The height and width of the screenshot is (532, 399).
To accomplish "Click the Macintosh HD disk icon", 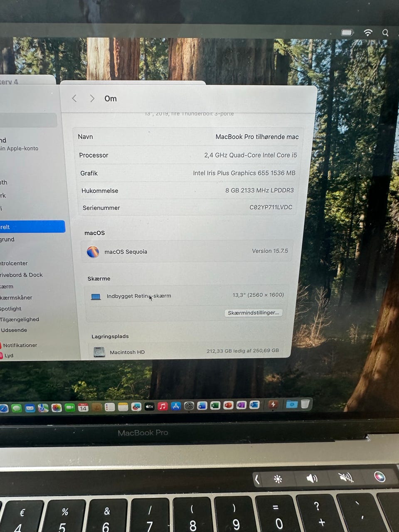I will click(x=99, y=352).
